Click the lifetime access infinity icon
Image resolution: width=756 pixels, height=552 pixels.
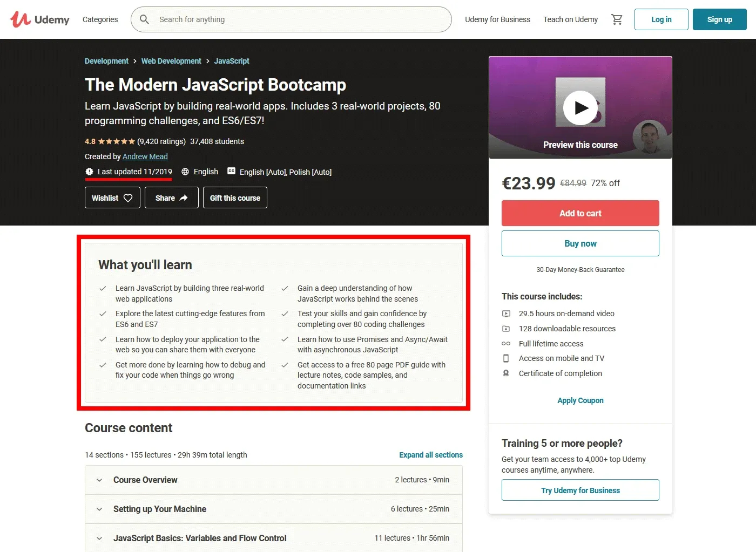click(x=506, y=344)
